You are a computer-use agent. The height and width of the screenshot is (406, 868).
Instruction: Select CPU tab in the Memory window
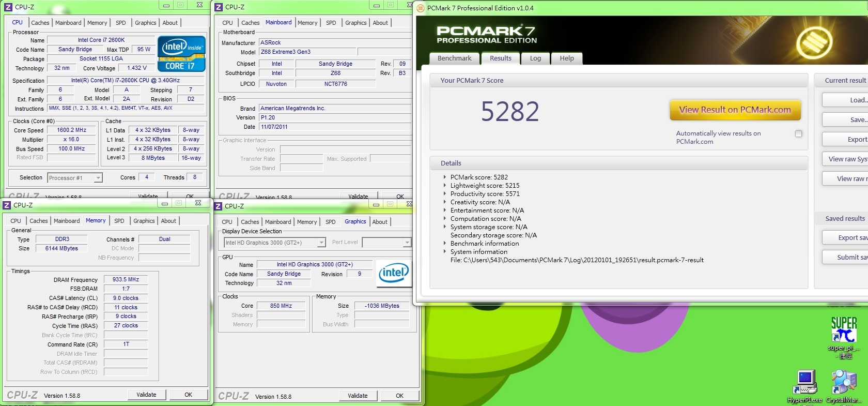coord(16,221)
